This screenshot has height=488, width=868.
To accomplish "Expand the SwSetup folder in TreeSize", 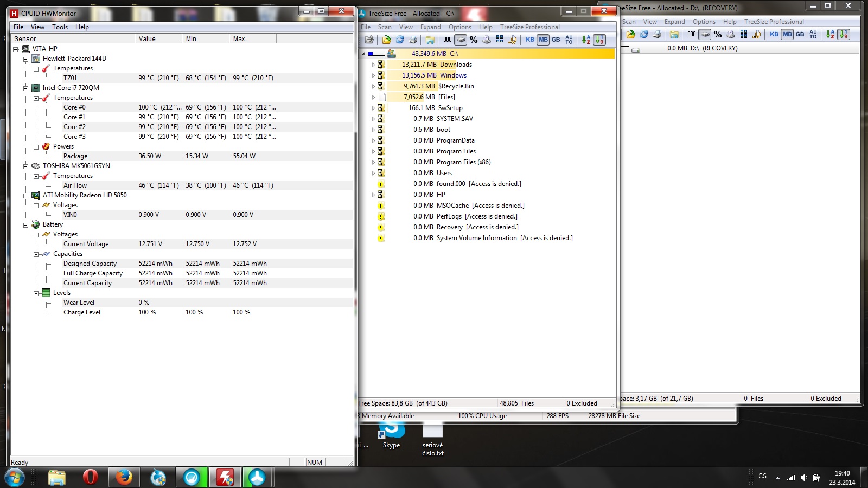I will pos(373,108).
